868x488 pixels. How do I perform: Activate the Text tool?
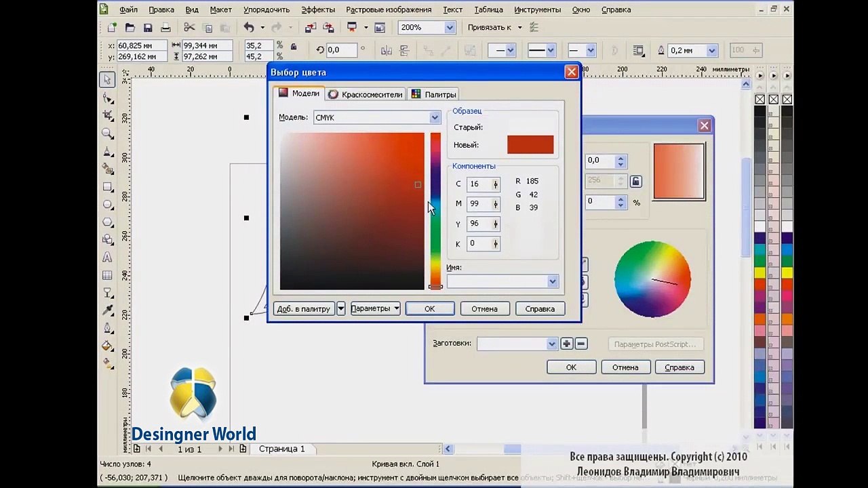(x=107, y=258)
